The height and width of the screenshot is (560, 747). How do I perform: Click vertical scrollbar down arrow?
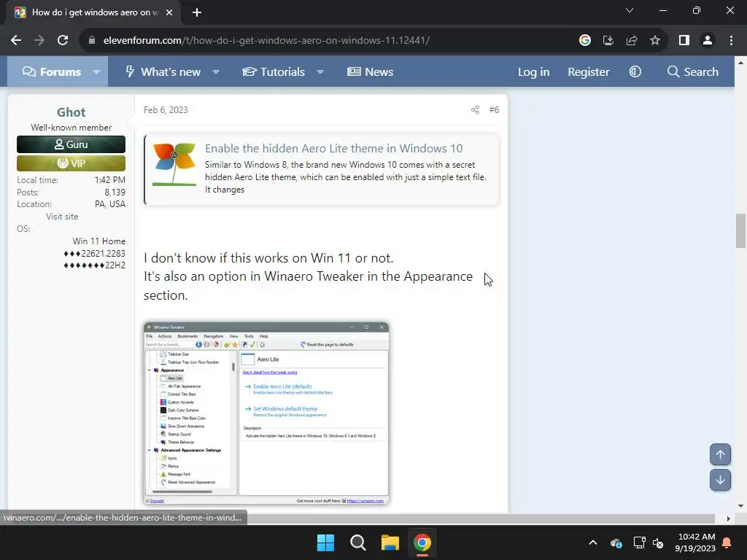[740, 506]
